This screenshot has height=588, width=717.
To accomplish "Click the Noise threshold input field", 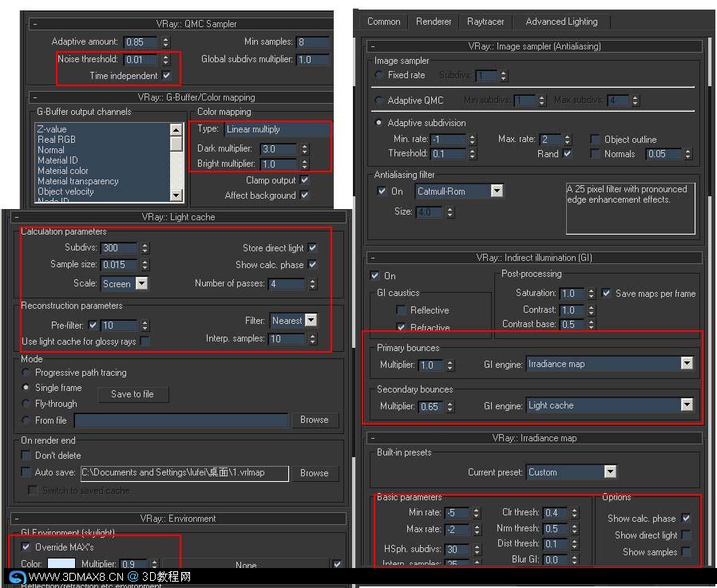I will (141, 59).
